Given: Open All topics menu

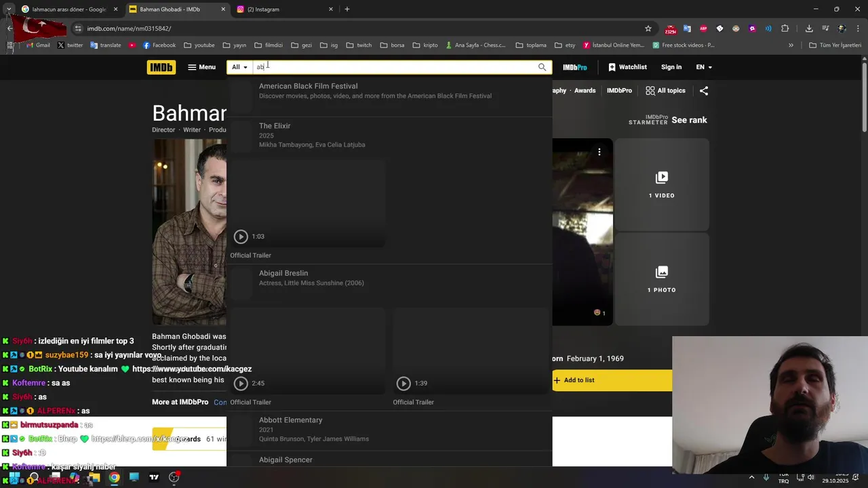Looking at the screenshot, I should (x=665, y=90).
